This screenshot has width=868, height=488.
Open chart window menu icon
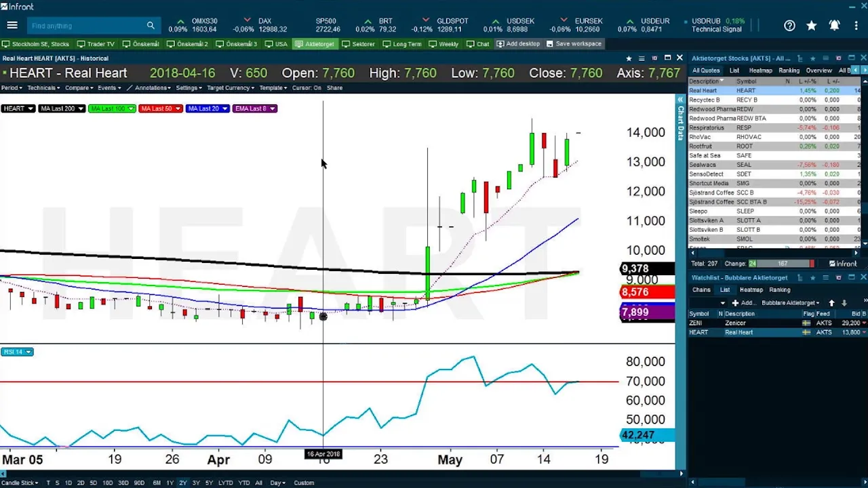pyautogui.click(x=642, y=58)
